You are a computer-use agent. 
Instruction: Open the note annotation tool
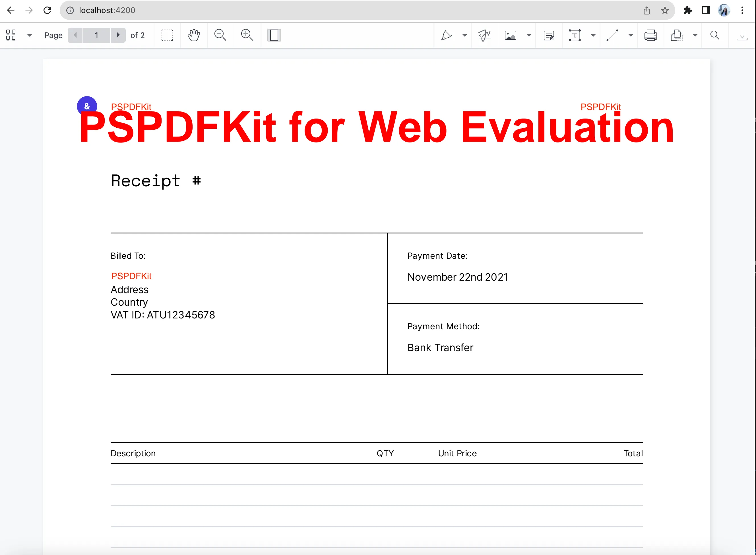[x=548, y=35]
